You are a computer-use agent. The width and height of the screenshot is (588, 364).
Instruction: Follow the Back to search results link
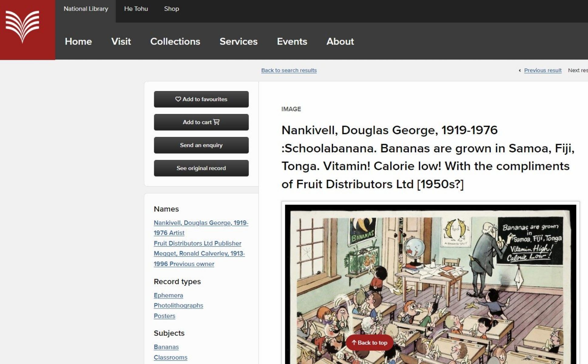289,70
